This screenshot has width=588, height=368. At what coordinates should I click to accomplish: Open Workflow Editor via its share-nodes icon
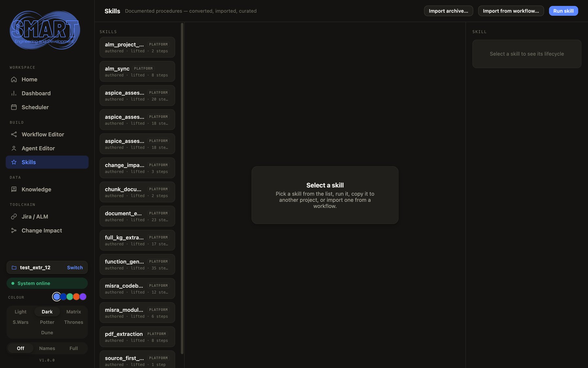14,134
